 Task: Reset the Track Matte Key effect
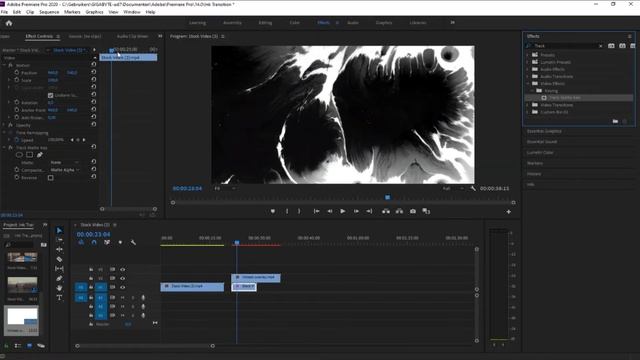pos(93,147)
